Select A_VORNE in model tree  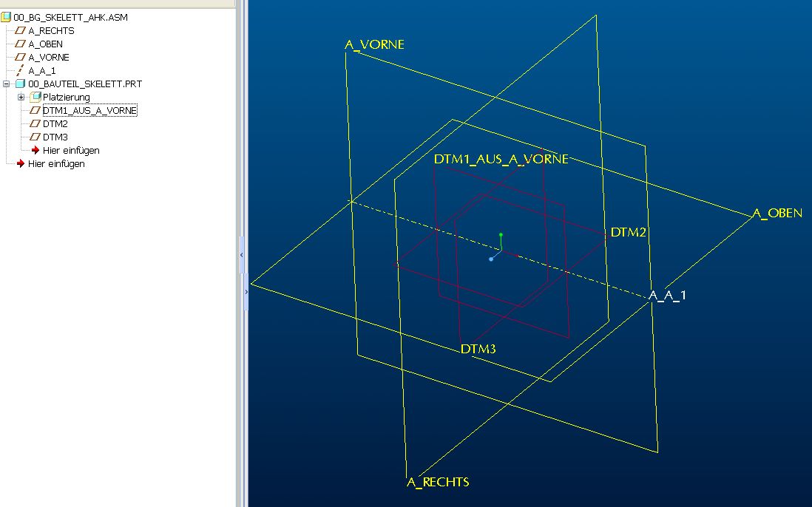pyautogui.click(x=49, y=58)
